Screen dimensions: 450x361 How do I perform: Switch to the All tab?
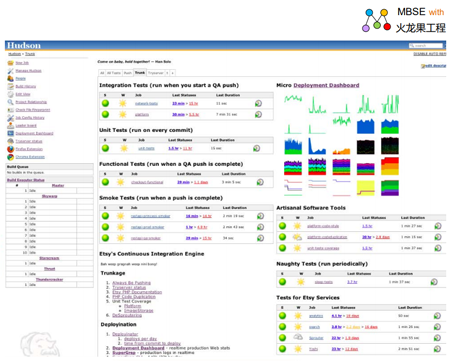pos(102,73)
